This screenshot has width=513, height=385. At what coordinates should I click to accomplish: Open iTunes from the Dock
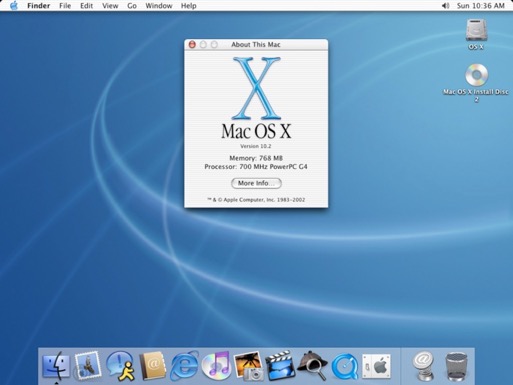tap(216, 365)
